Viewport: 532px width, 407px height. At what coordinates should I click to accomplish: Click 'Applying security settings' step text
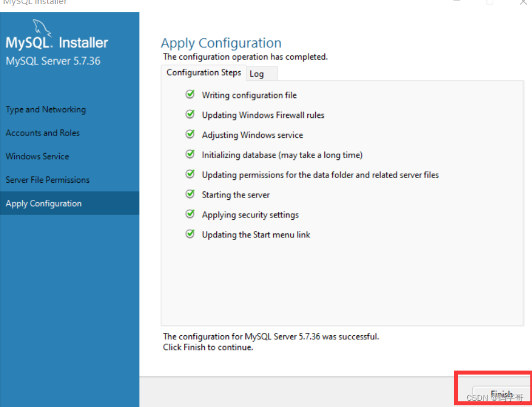point(250,215)
